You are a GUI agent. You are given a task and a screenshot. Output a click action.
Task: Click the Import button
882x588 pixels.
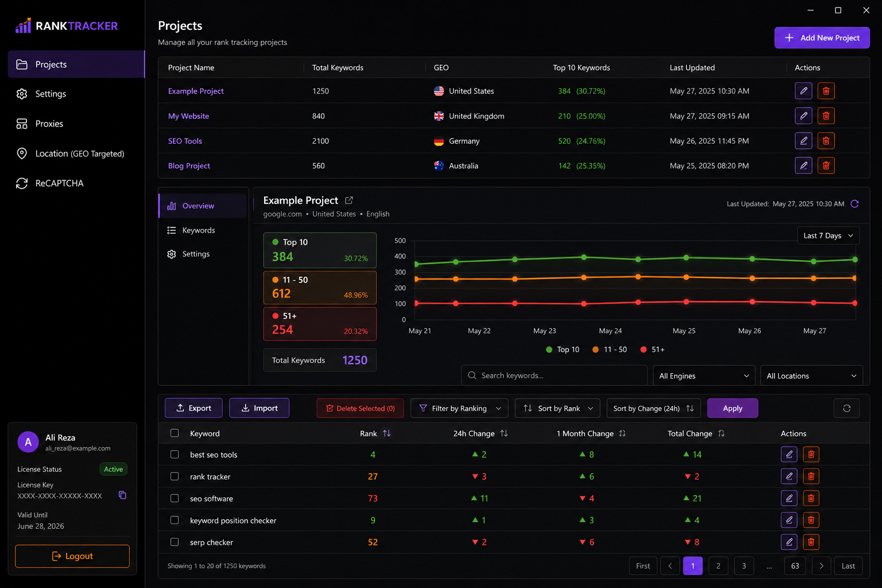click(259, 408)
